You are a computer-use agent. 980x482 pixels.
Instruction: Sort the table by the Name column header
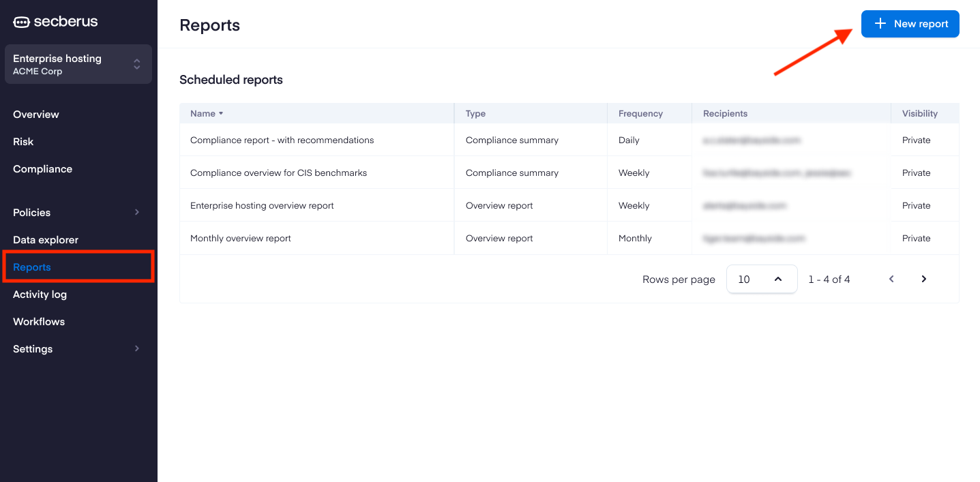tap(207, 114)
